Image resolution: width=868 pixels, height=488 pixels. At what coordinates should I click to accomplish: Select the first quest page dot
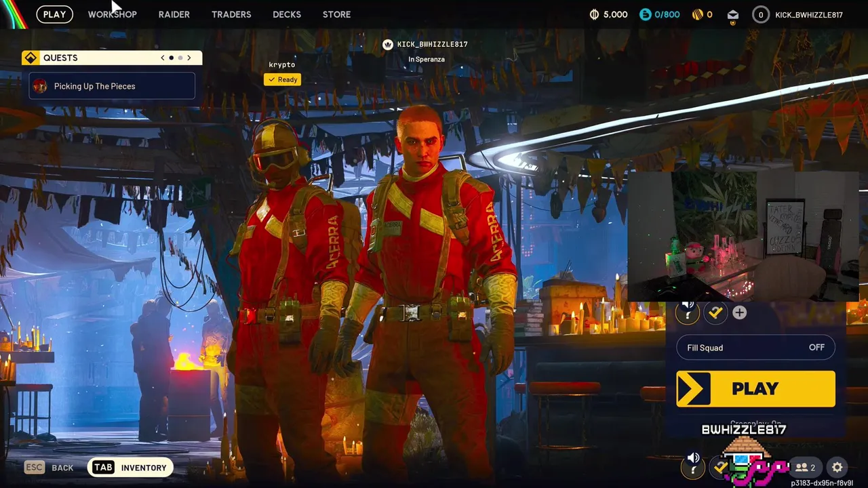pyautogui.click(x=172, y=58)
